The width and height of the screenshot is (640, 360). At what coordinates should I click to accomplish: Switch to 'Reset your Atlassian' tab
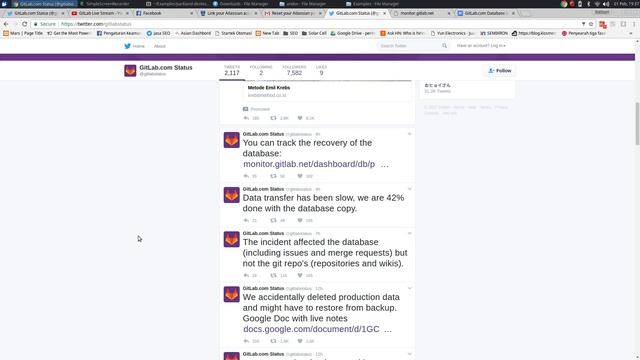pyautogui.click(x=293, y=13)
